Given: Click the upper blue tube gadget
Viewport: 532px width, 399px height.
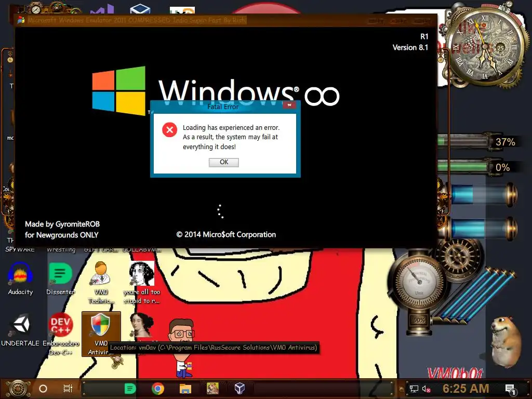Looking at the screenshot, I should point(484,195).
